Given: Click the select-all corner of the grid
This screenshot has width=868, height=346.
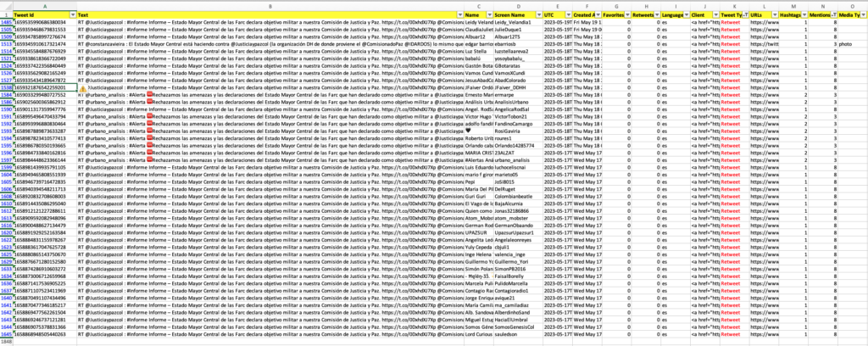Looking at the screenshot, I should (6, 5).
